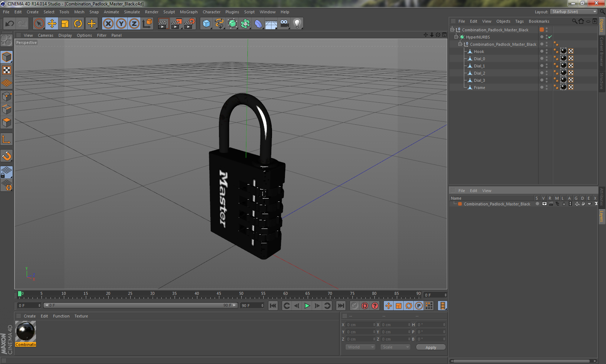Collapse the HyperNURBS object tree

pos(456,37)
